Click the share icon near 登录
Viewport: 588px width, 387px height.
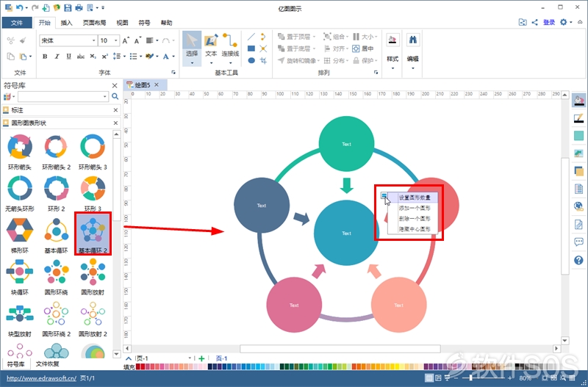coord(535,22)
